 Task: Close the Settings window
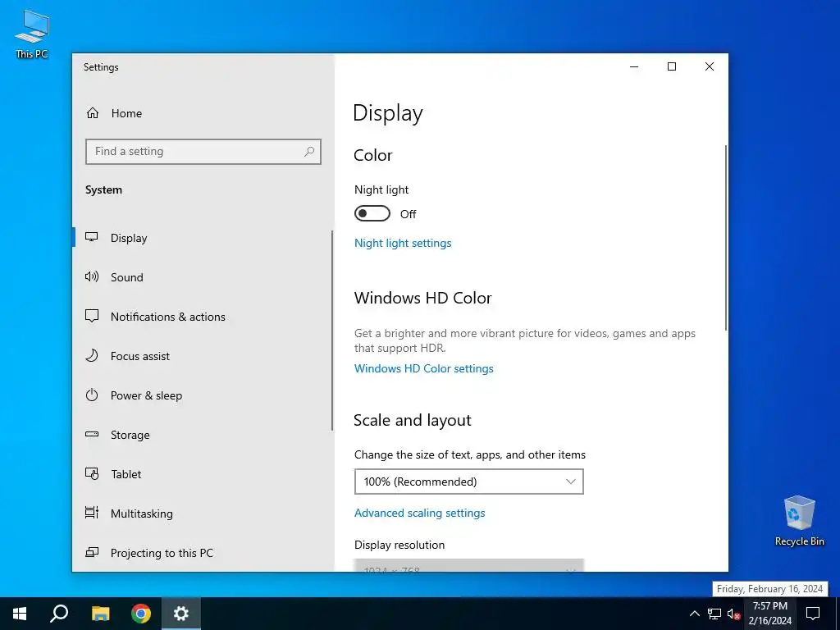710,66
